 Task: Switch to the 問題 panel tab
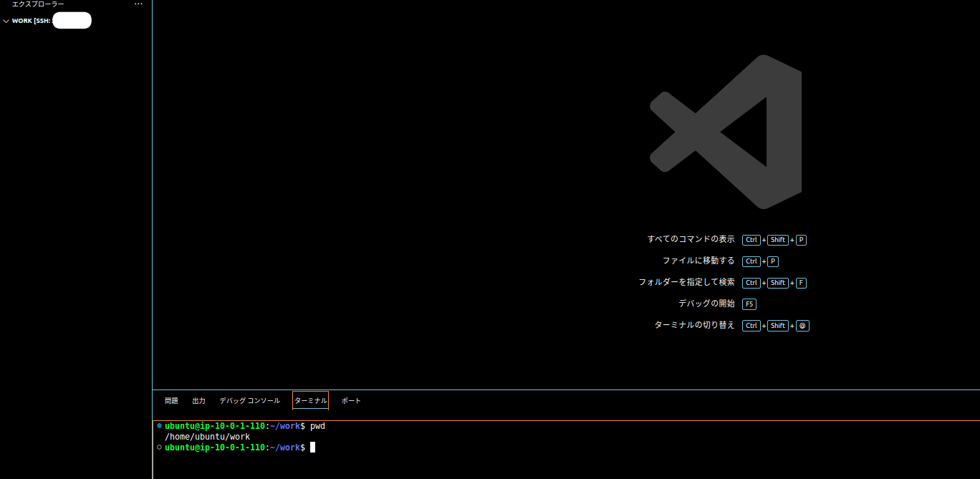point(171,401)
